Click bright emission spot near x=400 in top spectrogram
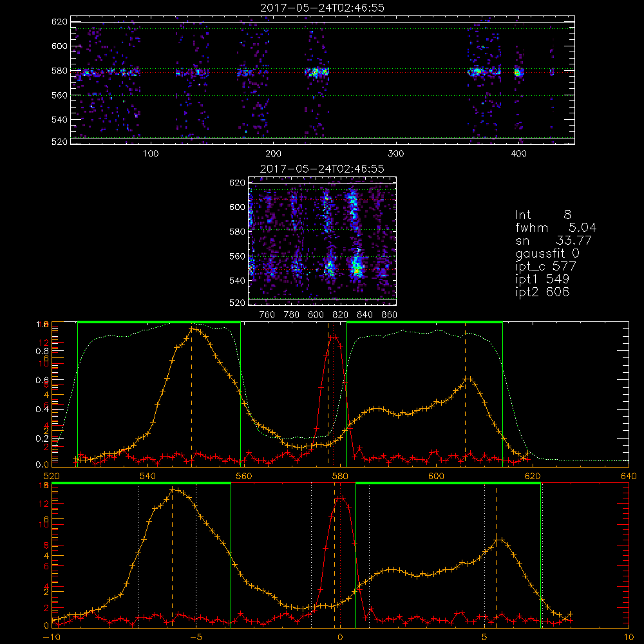Image resolution: width=644 pixels, height=644 pixels. coord(518,73)
